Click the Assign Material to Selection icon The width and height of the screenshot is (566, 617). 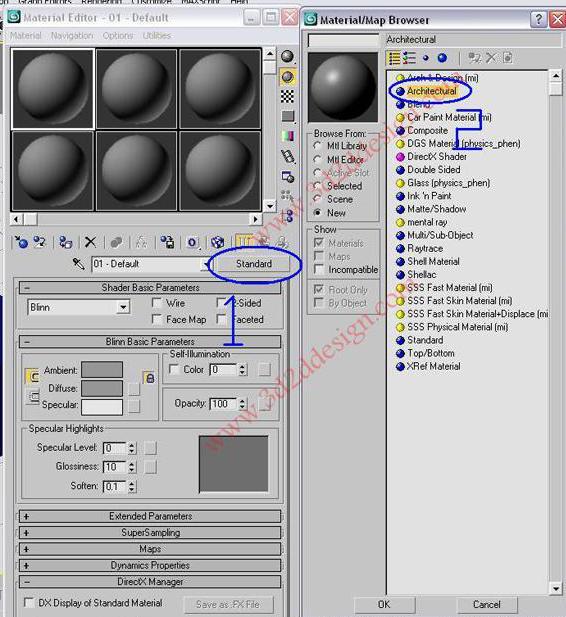pos(65,242)
